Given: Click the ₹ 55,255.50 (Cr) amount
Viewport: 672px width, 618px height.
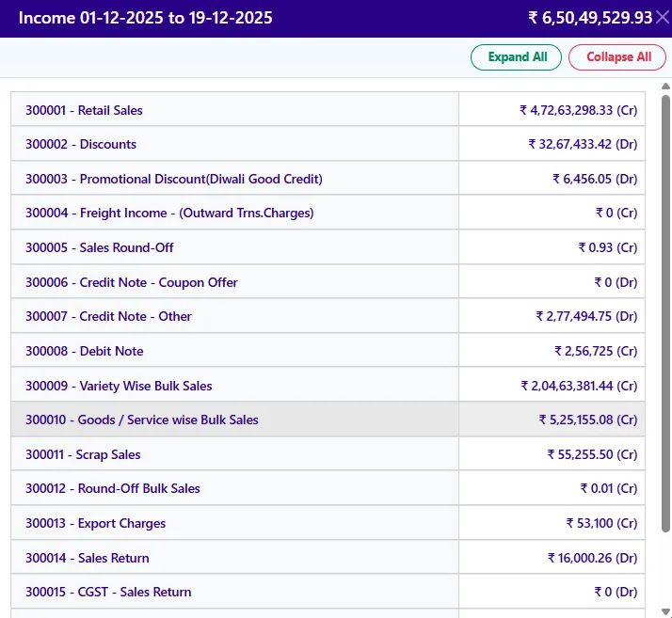Looking at the screenshot, I should 592,454.
